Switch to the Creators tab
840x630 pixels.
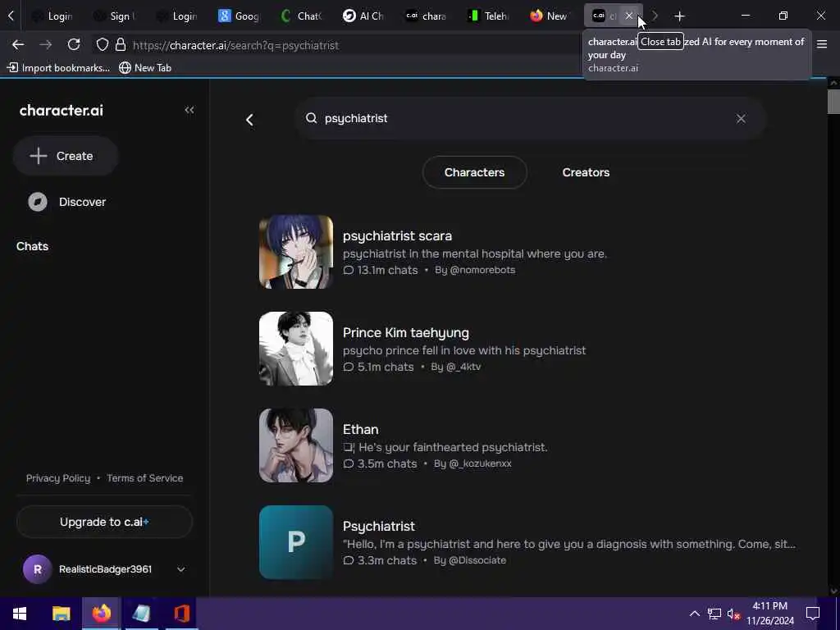click(x=586, y=172)
